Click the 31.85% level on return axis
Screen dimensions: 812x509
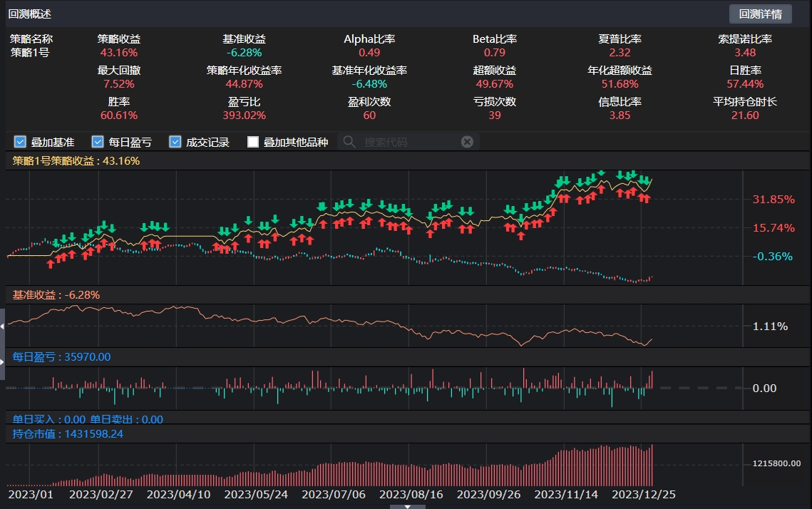point(774,200)
